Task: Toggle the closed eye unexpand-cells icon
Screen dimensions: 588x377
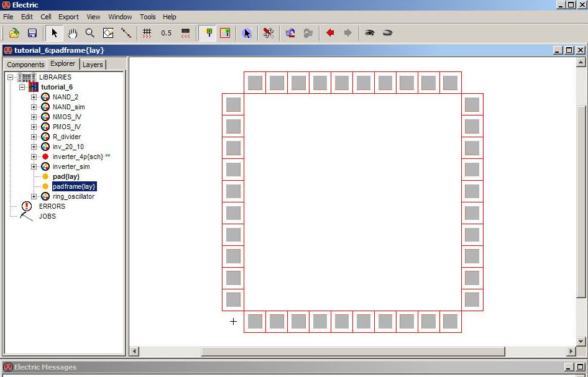Action: point(387,33)
